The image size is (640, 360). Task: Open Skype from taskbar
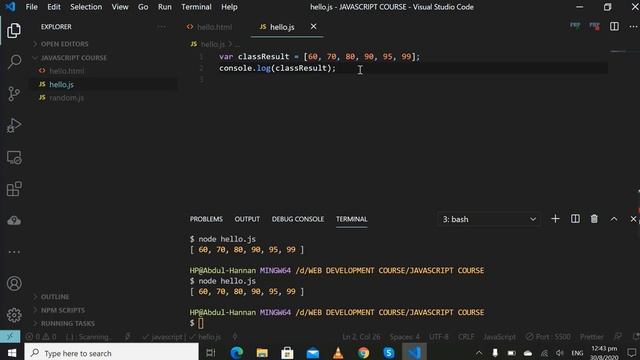click(389, 353)
